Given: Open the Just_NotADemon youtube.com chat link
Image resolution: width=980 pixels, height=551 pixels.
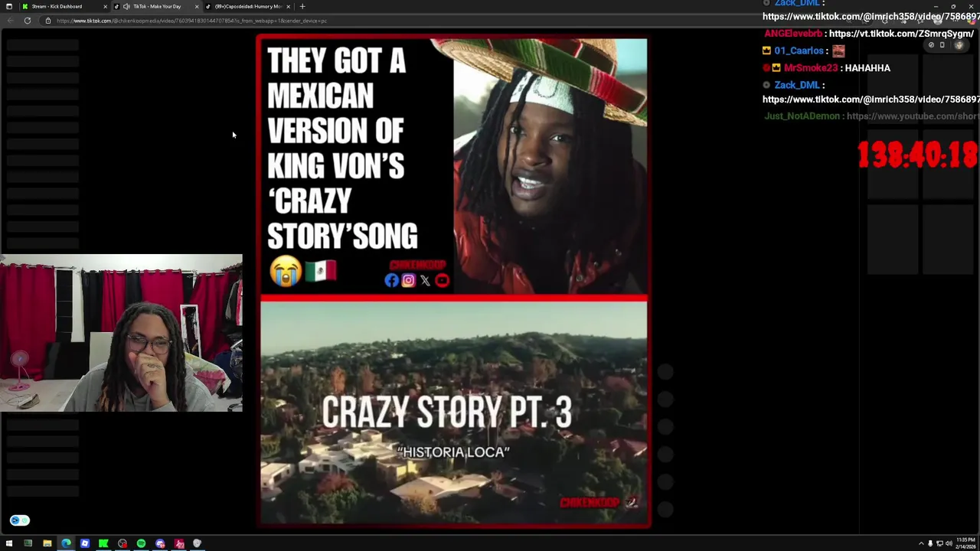Looking at the screenshot, I should click(913, 116).
